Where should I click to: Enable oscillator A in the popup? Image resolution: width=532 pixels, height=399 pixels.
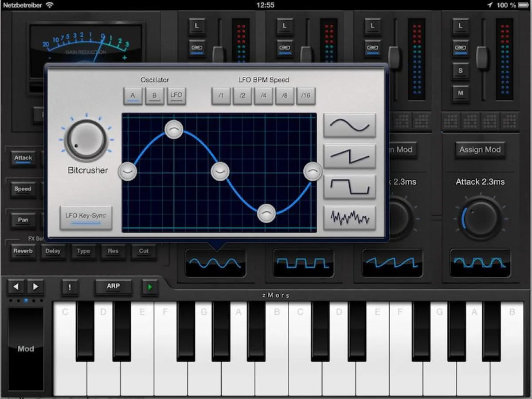pos(133,96)
